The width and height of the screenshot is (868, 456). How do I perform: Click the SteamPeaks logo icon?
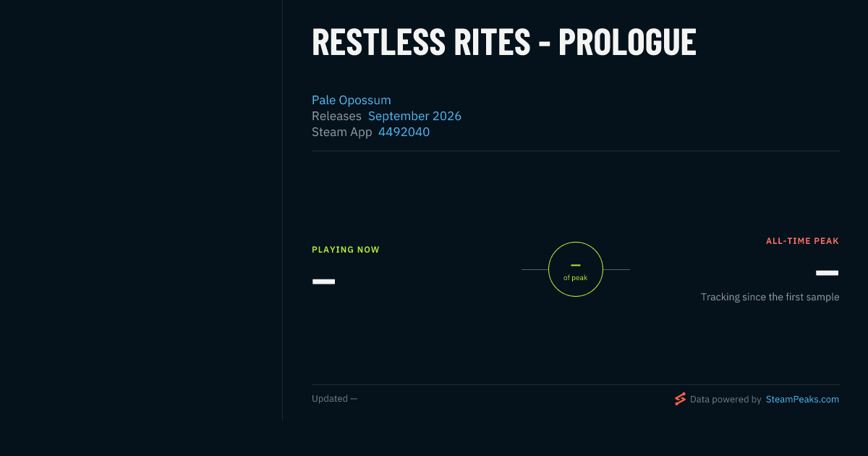(x=680, y=399)
